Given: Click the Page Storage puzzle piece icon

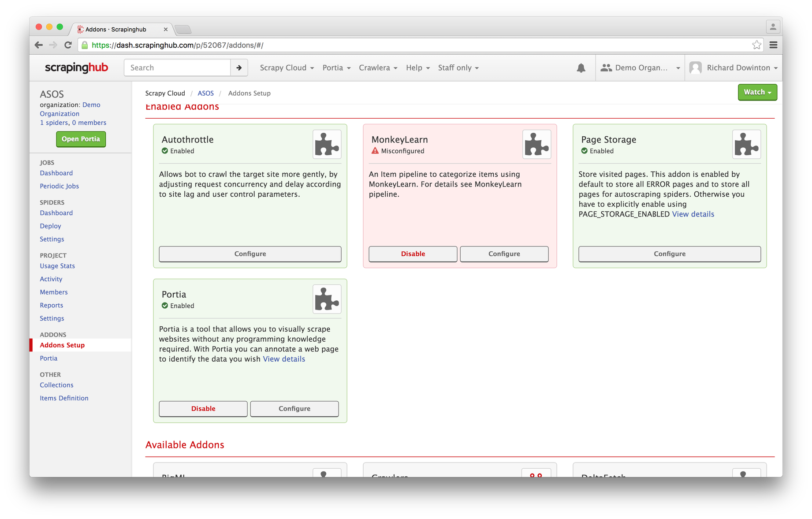Looking at the screenshot, I should pyautogui.click(x=747, y=144).
